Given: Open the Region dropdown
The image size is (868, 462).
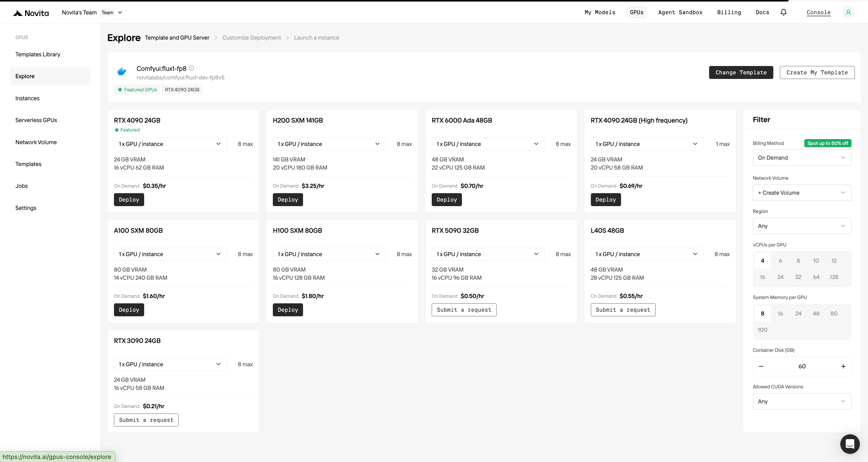Looking at the screenshot, I should coord(802,226).
